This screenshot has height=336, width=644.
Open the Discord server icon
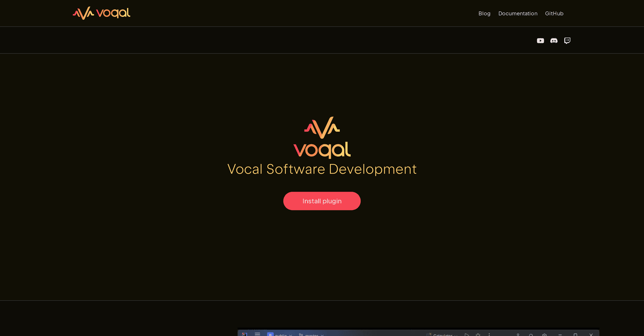pyautogui.click(x=554, y=41)
